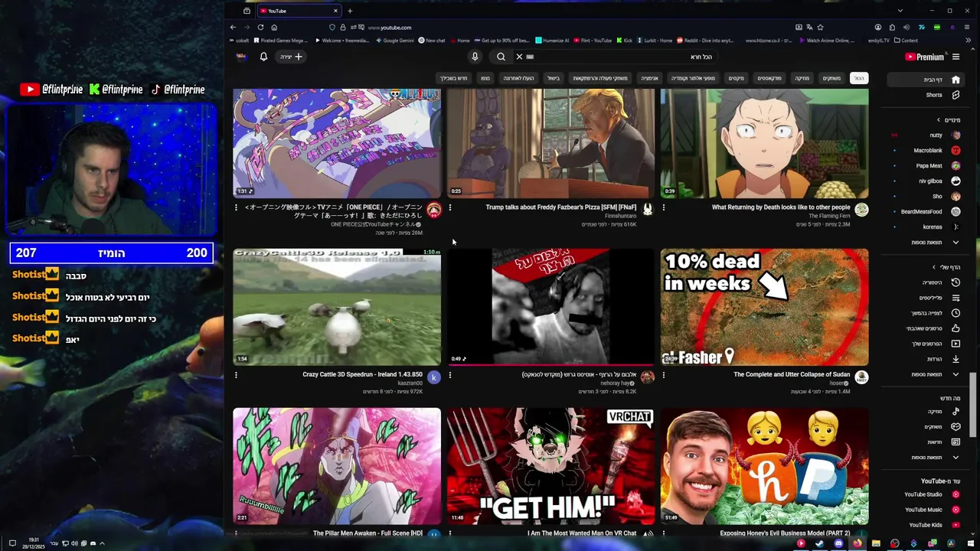Viewport: 980px width, 551px height.
Task: Open Playlists sidebar icon
Action: coord(955,298)
